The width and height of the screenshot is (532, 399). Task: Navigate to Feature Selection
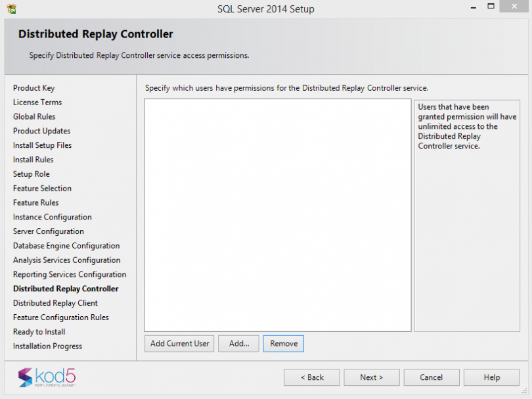pos(42,188)
